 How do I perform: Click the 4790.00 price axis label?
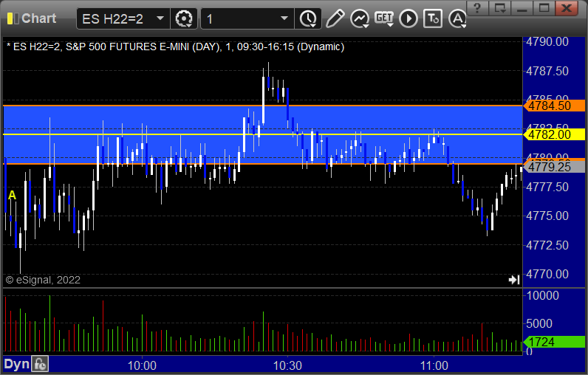tap(547, 41)
